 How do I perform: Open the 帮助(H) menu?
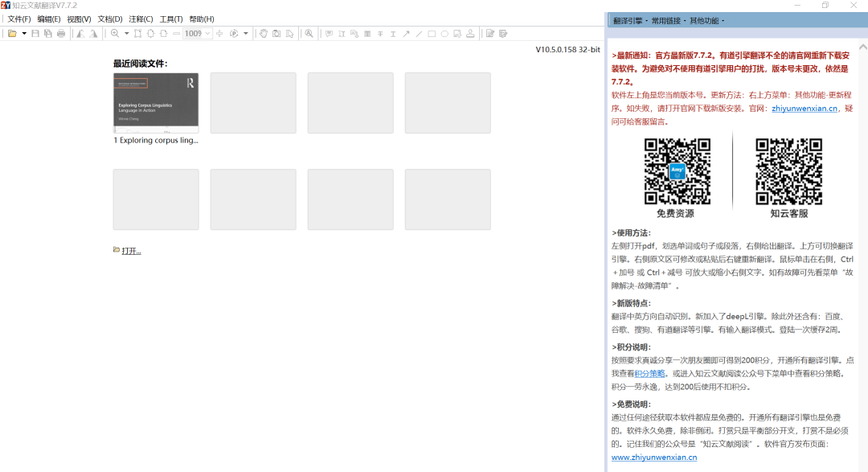[202, 18]
